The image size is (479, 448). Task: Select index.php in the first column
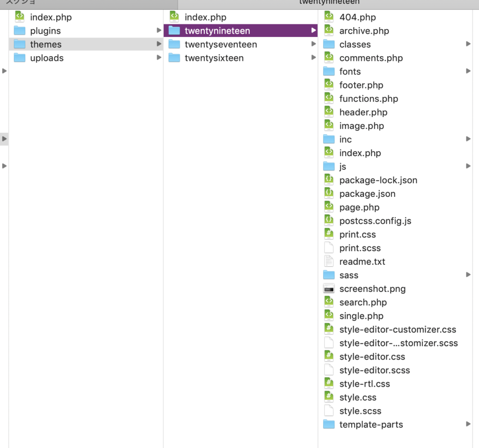(x=51, y=17)
